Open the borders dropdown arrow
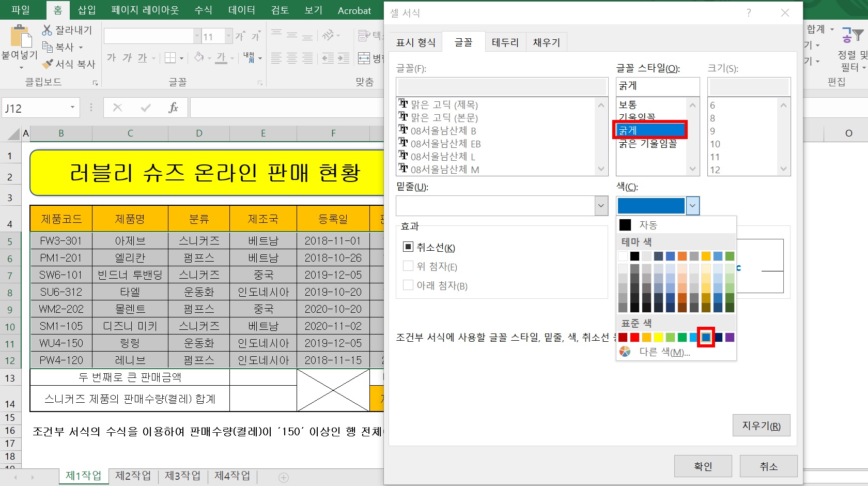Viewport: 868px width, 486px height. [x=181, y=58]
